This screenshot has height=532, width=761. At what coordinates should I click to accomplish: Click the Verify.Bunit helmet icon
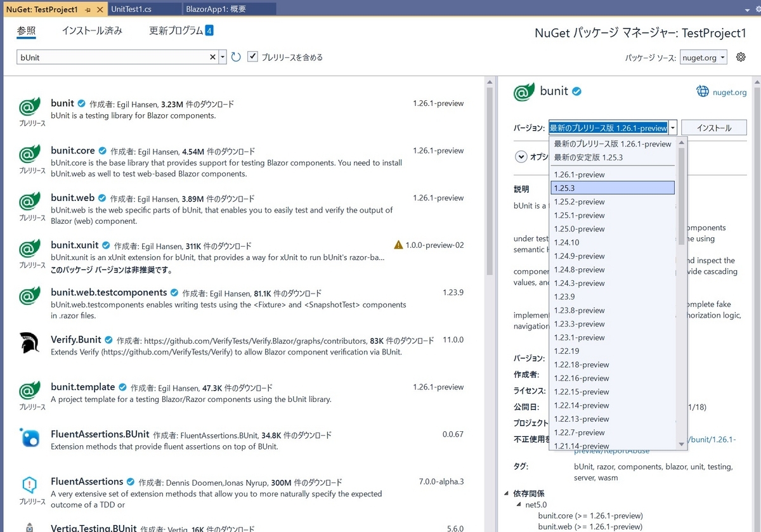pyautogui.click(x=30, y=343)
